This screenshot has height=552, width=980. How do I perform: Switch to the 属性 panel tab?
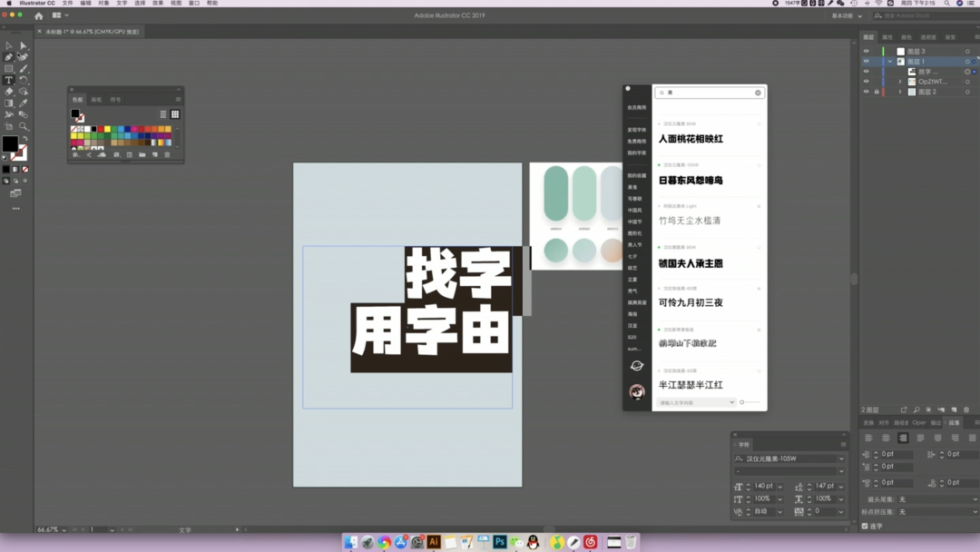887,37
